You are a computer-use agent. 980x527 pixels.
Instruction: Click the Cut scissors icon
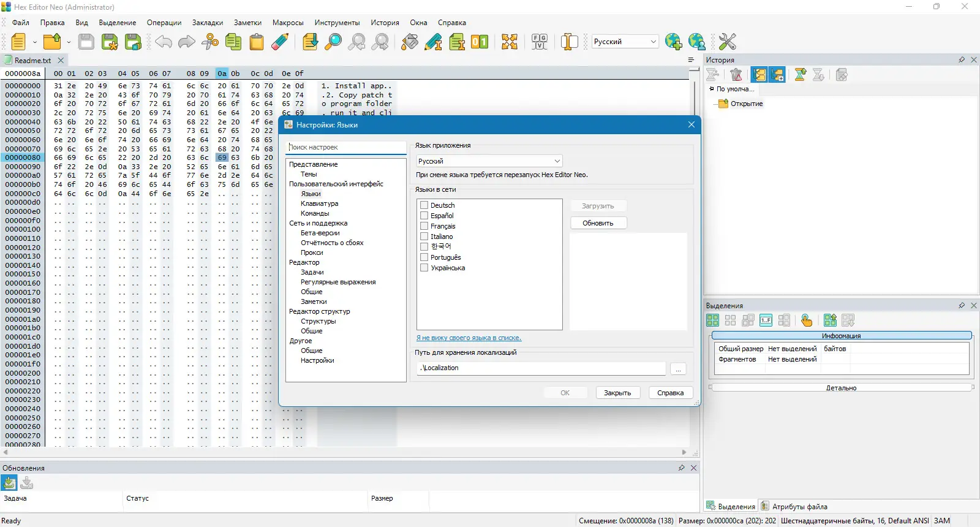click(x=210, y=42)
